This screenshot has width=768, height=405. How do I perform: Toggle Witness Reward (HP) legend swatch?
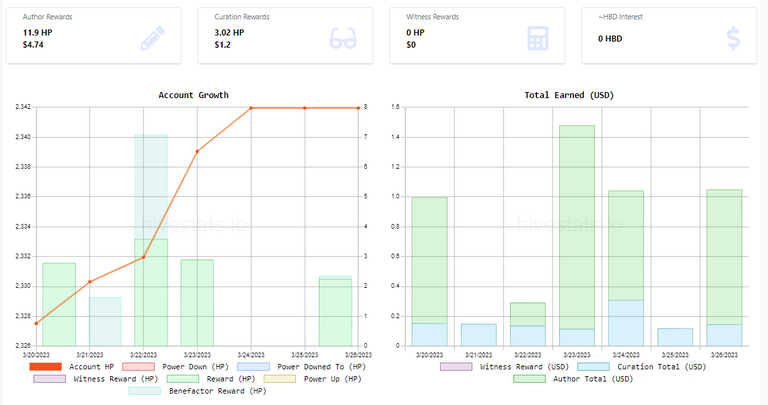pyautogui.click(x=49, y=379)
